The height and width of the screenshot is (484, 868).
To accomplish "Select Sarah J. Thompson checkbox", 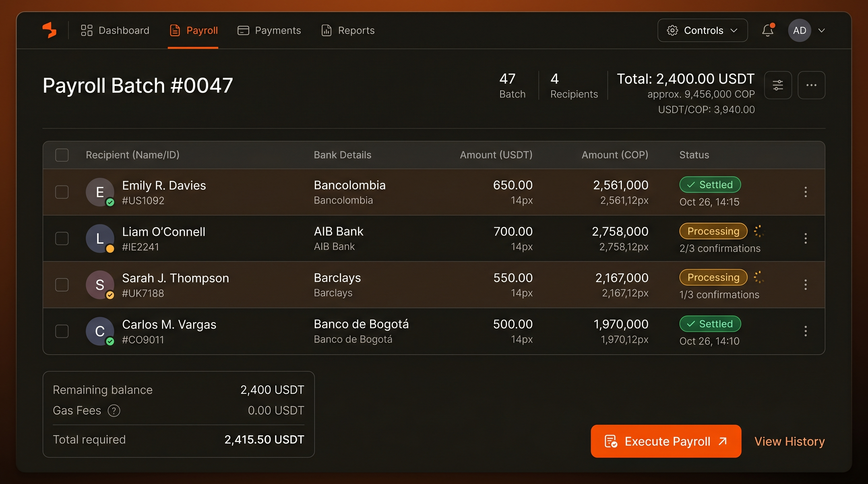I will tap(62, 285).
